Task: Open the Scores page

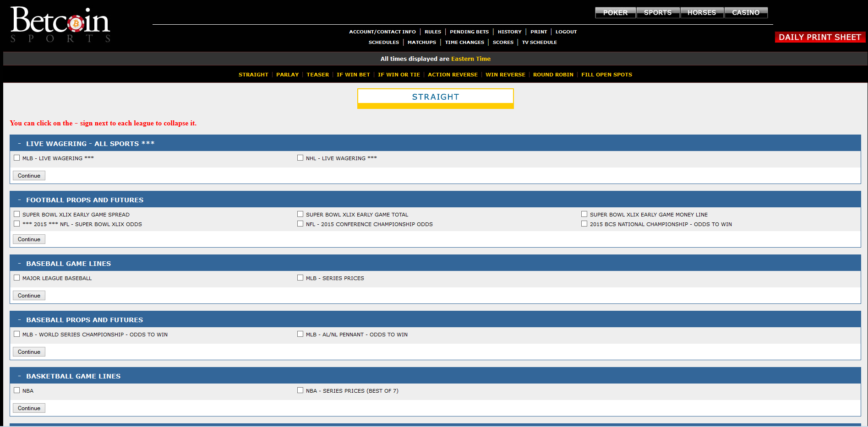Action: coord(503,43)
